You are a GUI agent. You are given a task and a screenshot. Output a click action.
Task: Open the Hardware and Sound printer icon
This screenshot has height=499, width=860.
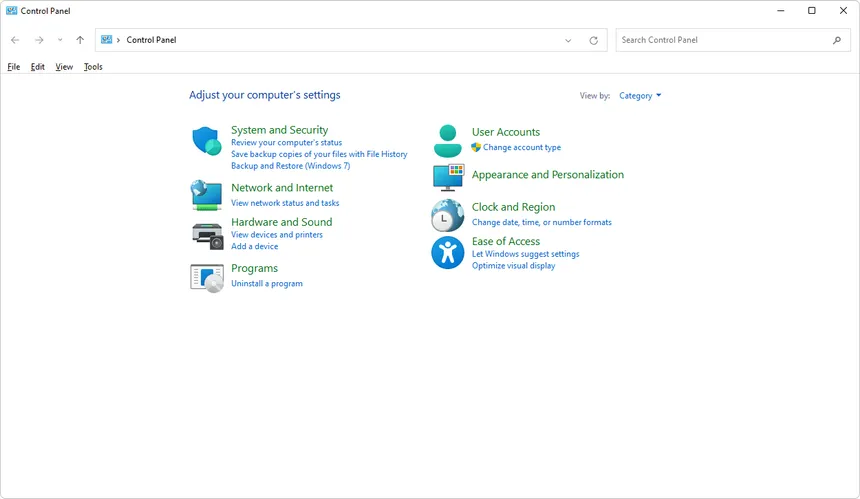point(207,236)
